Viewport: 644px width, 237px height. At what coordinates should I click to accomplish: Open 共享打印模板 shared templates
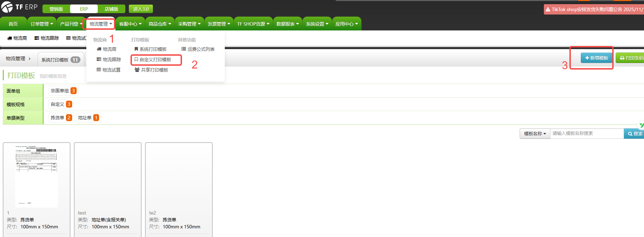151,70
